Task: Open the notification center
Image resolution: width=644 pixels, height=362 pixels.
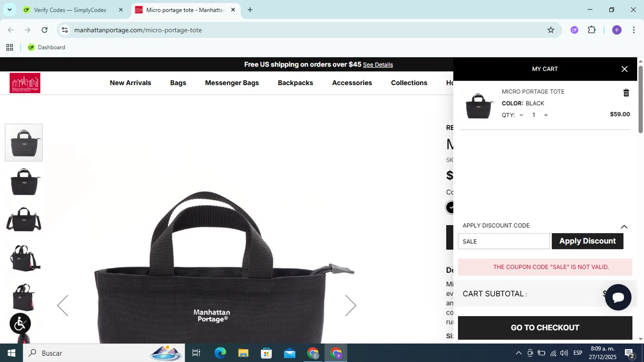Action: [630, 354]
